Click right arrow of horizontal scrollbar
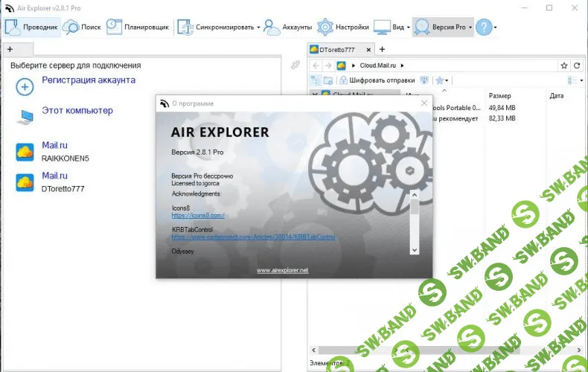588x372 pixels. pos(579,350)
